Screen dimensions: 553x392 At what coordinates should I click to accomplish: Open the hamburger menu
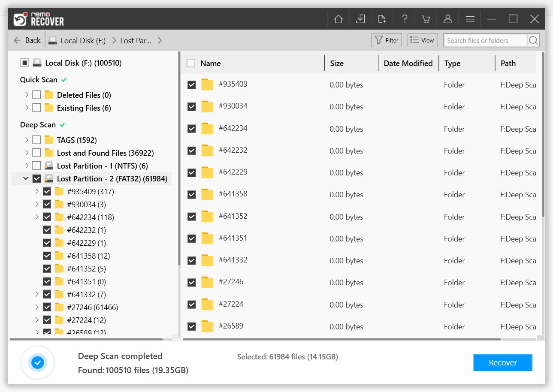tap(470, 19)
